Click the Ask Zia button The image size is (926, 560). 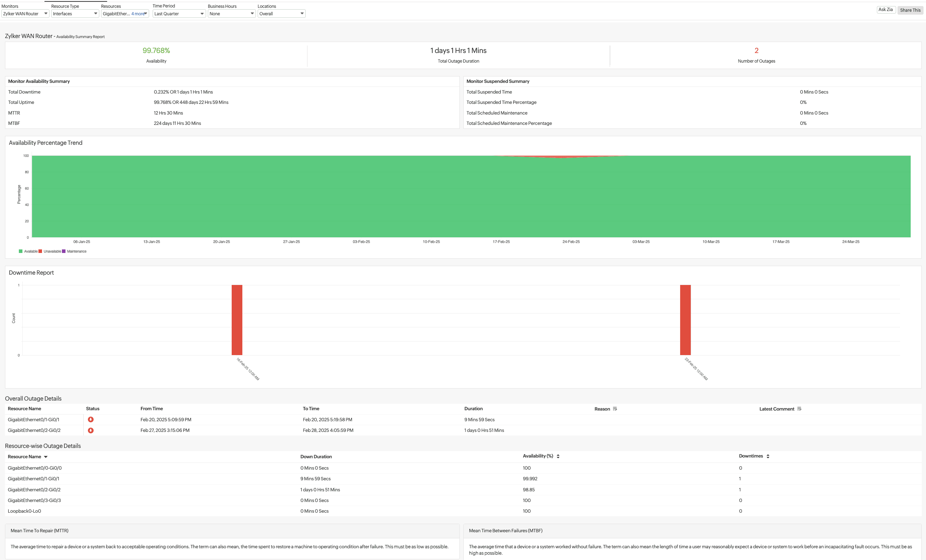(886, 10)
